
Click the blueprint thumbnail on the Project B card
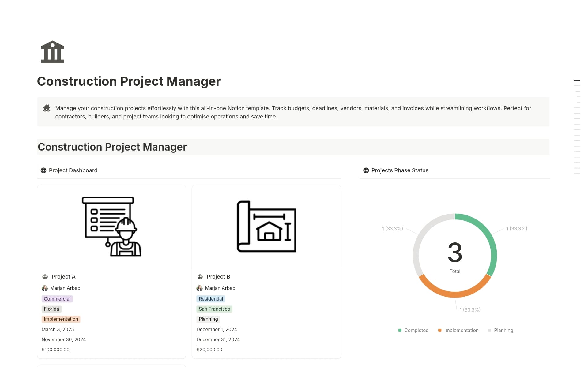pos(266,227)
